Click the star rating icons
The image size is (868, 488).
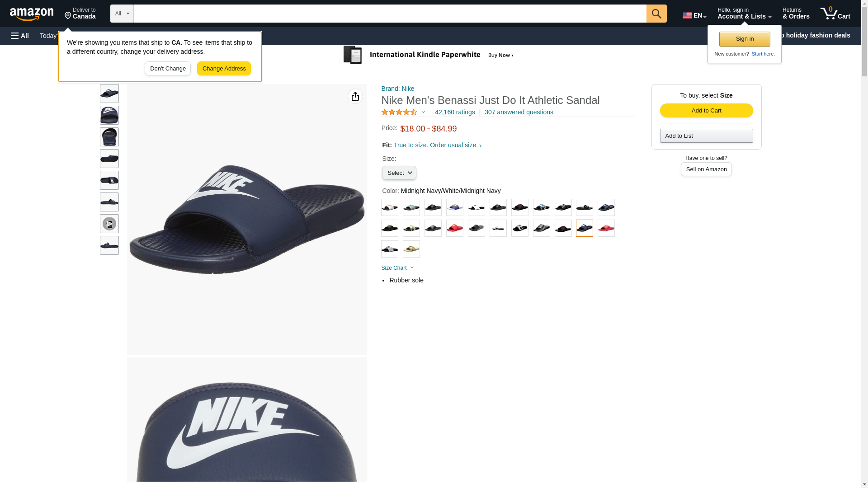[x=400, y=112]
